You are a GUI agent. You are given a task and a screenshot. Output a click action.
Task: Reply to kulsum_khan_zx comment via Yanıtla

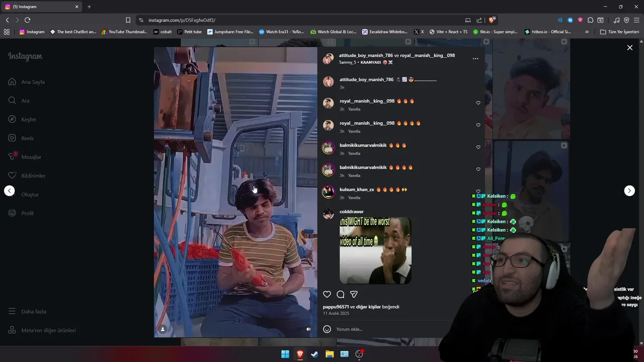pyautogui.click(x=354, y=198)
